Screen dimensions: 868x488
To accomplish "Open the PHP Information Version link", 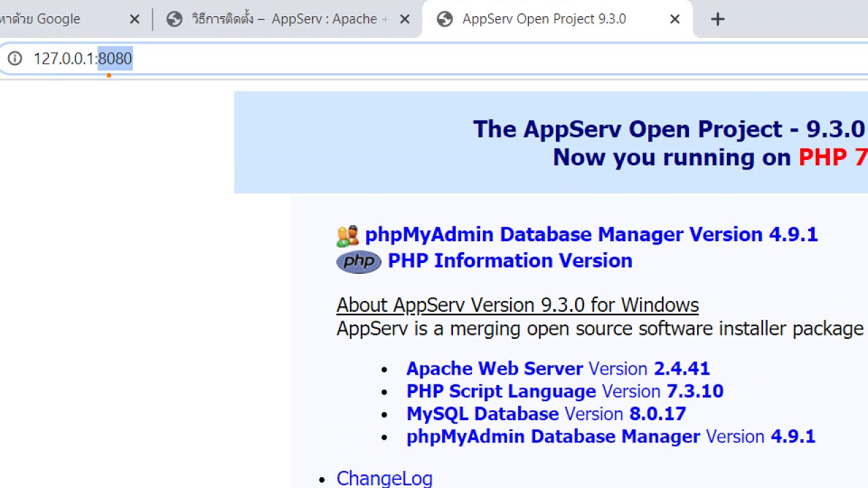I will (x=510, y=261).
